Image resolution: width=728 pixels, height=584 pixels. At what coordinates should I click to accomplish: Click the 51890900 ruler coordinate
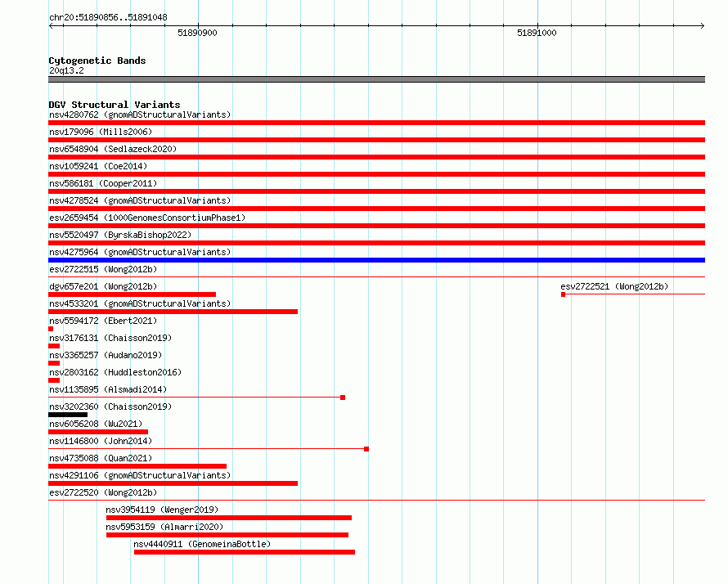coord(197,33)
